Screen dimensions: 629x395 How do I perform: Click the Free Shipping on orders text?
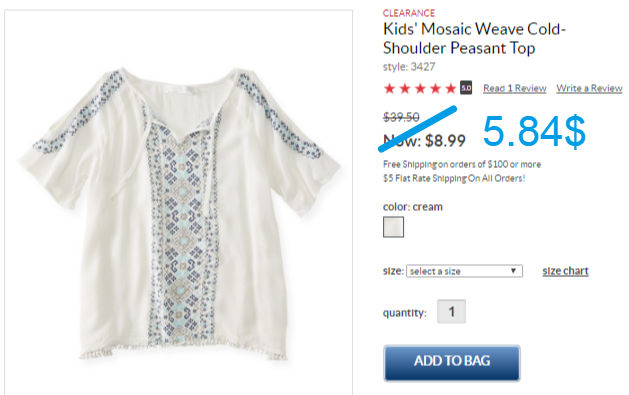pyautogui.click(x=462, y=164)
